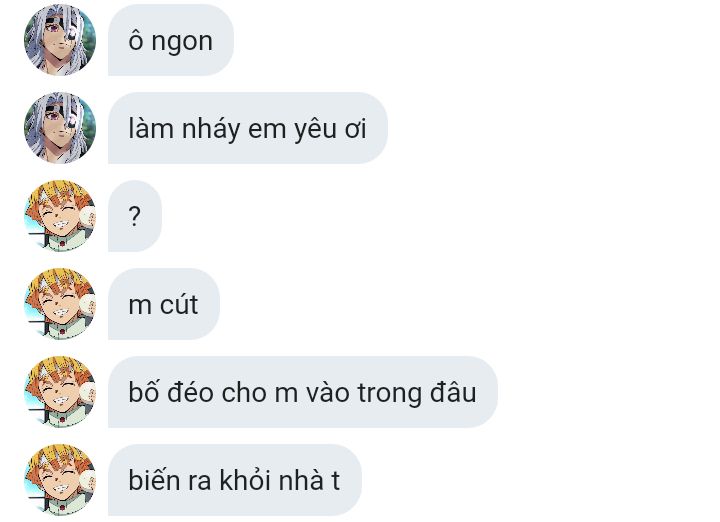Open avatar next to "biến ra khỏi nhà t"
The height and width of the screenshot is (522, 720).
point(60,480)
